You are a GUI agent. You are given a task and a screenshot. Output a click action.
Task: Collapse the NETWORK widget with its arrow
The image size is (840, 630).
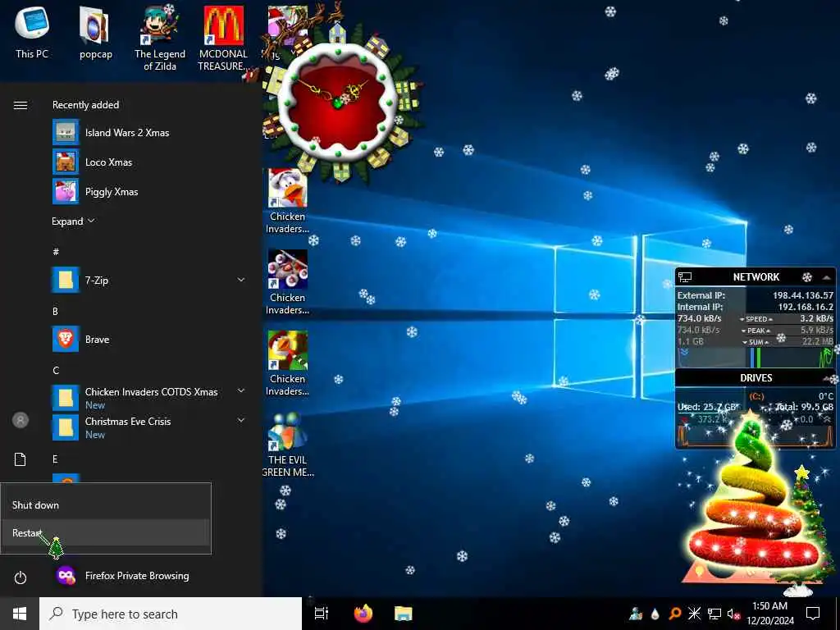point(826,277)
